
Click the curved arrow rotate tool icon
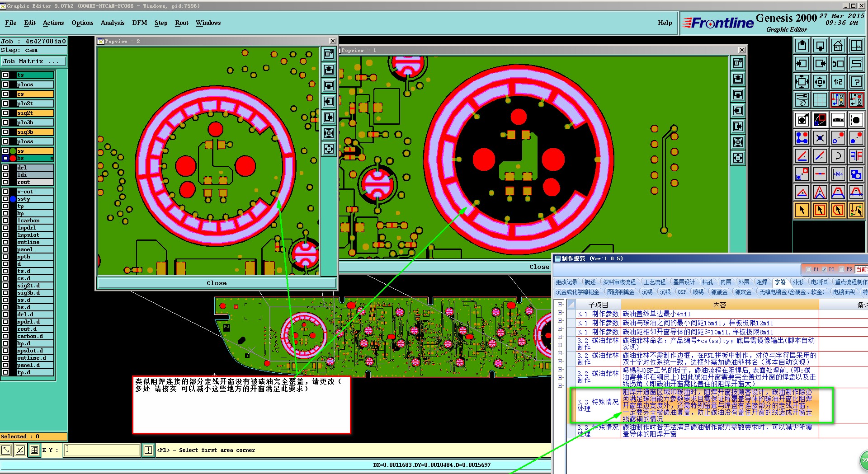tap(838, 156)
